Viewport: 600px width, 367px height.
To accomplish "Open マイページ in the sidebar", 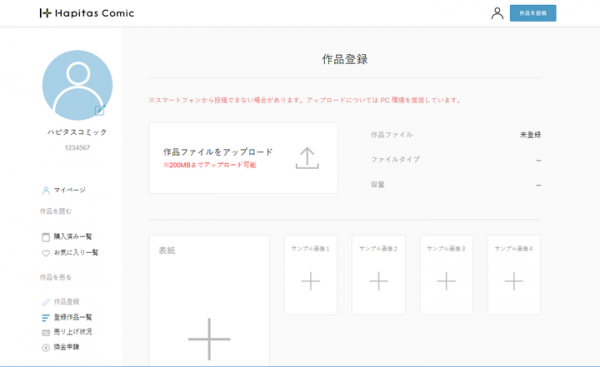I will click(70, 190).
